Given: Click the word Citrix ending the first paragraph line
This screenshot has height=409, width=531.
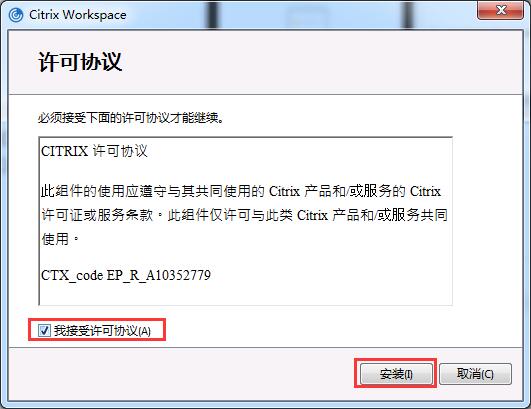Looking at the screenshot, I should (x=425, y=191).
